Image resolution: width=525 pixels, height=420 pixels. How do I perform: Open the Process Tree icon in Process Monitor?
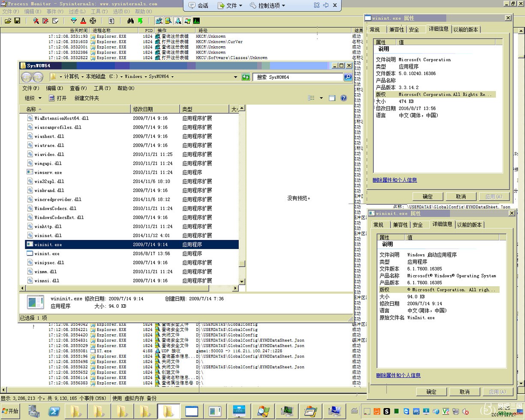point(111,21)
